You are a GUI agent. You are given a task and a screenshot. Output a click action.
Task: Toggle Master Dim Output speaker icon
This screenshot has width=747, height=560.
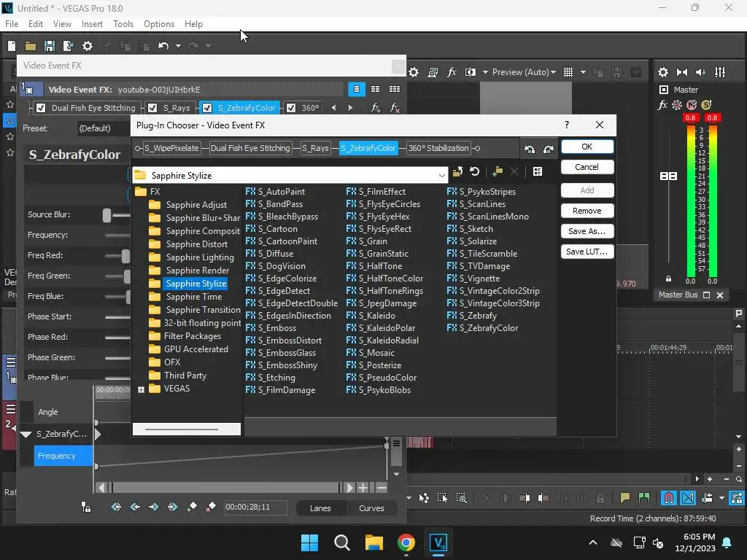click(x=700, y=72)
